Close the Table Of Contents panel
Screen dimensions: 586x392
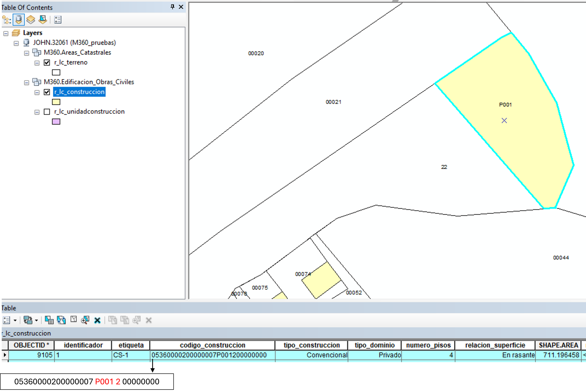[181, 7]
